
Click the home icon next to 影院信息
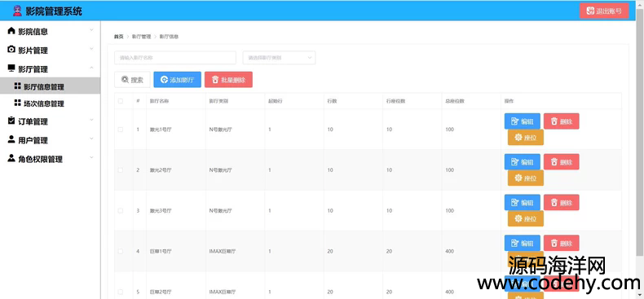(11, 31)
